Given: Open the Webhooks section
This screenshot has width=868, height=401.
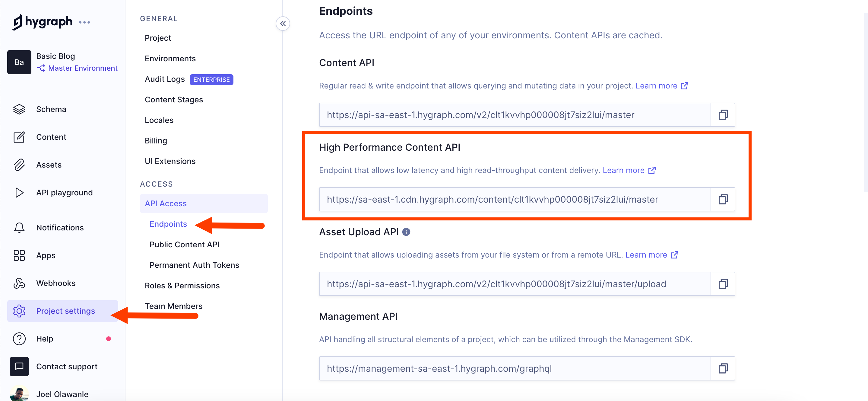Looking at the screenshot, I should point(55,283).
